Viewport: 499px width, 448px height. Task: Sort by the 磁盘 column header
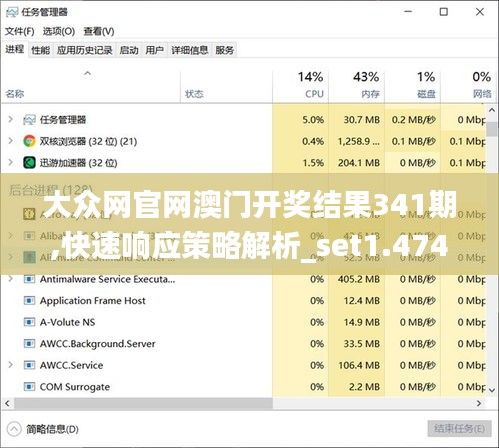tap(426, 94)
